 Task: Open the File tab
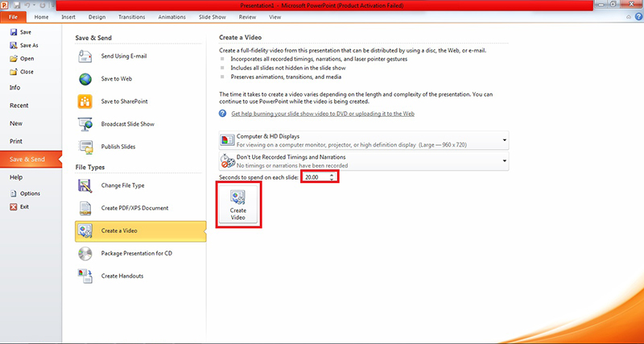point(13,17)
